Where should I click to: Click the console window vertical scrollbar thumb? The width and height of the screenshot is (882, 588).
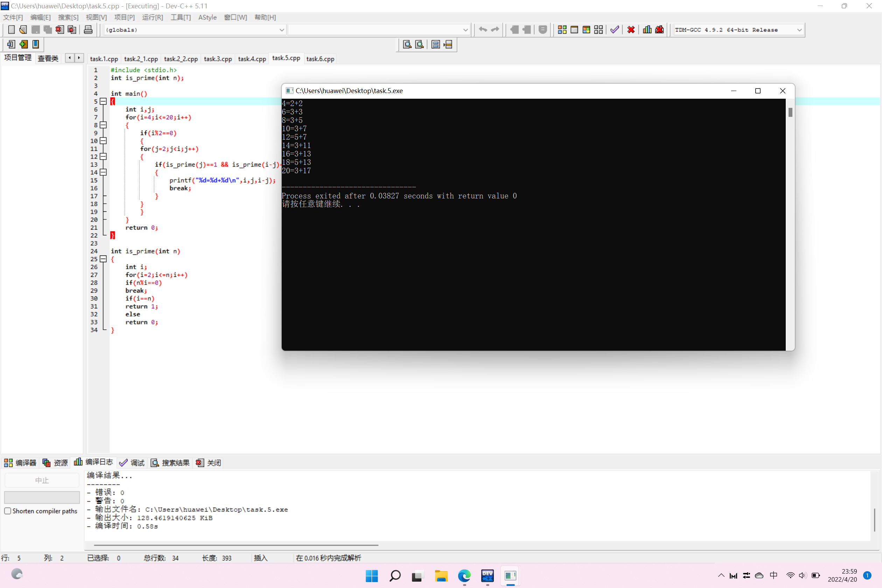pyautogui.click(x=790, y=112)
